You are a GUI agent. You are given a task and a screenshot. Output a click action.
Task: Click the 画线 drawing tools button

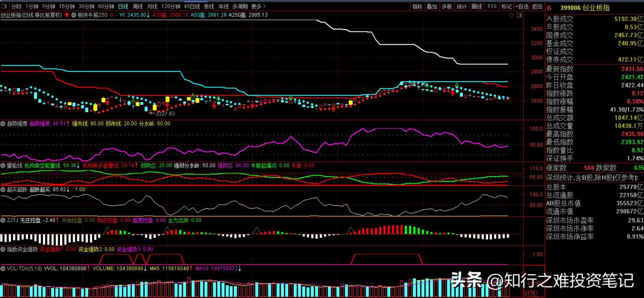tap(477, 7)
